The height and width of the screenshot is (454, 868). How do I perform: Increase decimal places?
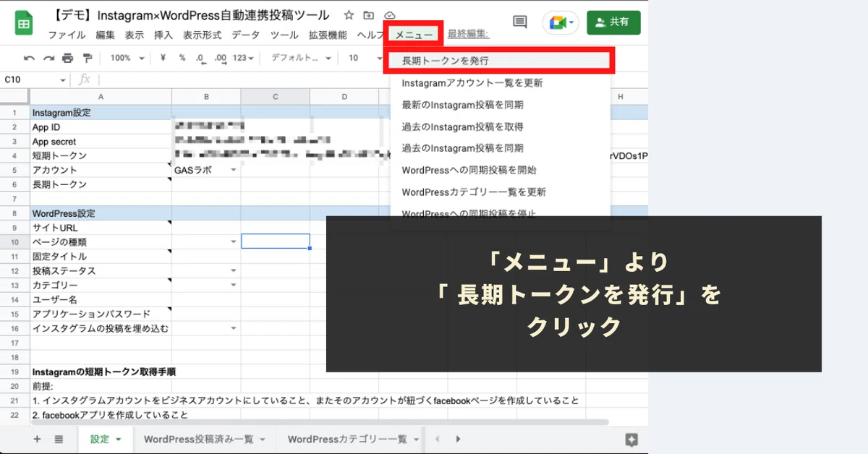coord(221,59)
